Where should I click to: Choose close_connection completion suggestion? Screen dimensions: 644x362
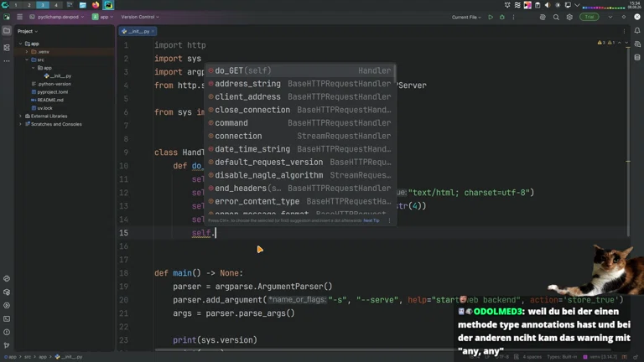[x=300, y=110]
